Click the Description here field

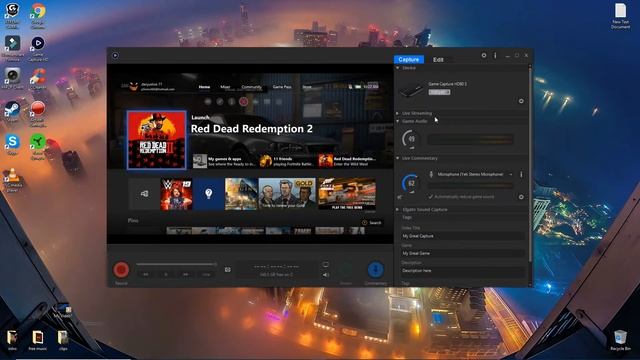[x=463, y=272]
